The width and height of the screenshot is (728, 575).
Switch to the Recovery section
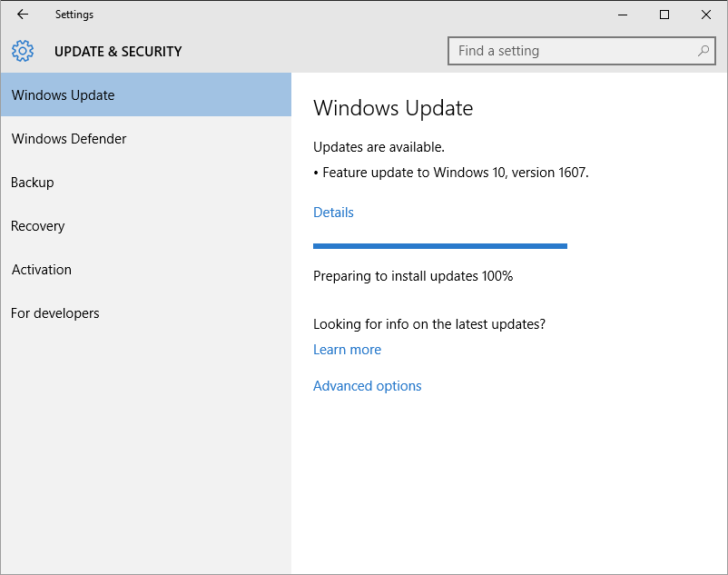click(x=38, y=226)
